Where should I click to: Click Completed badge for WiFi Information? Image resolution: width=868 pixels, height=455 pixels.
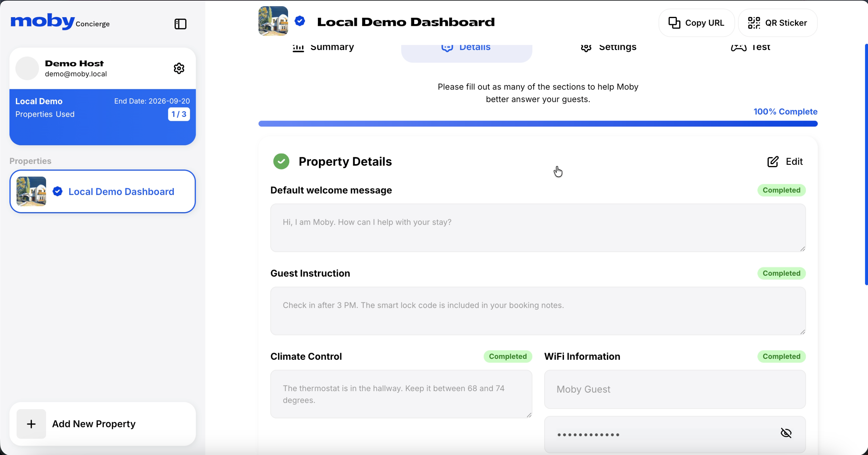click(781, 356)
